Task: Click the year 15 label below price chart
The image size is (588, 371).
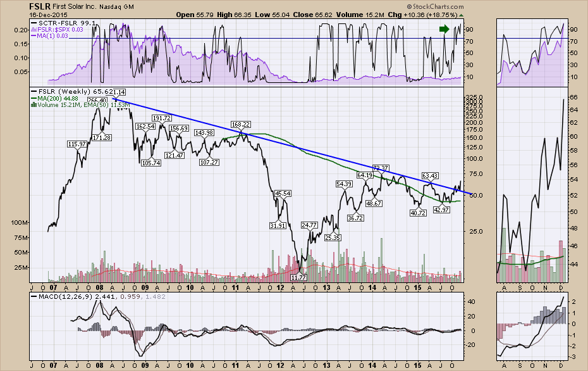Action: [x=418, y=288]
